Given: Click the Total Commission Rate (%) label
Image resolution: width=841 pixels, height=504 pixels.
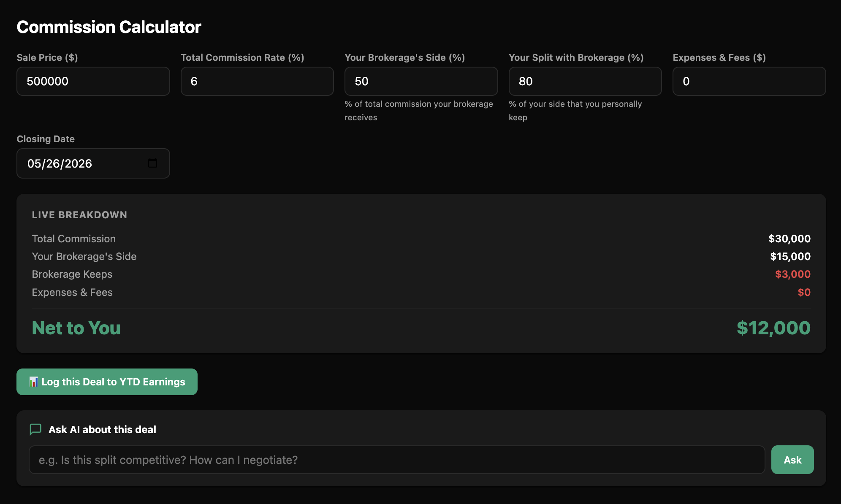Looking at the screenshot, I should (242, 57).
